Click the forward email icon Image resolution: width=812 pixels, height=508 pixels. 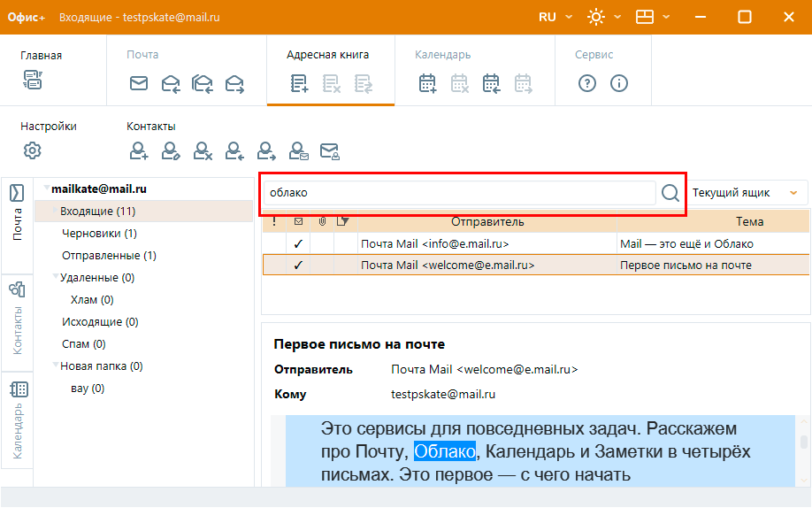tap(234, 83)
